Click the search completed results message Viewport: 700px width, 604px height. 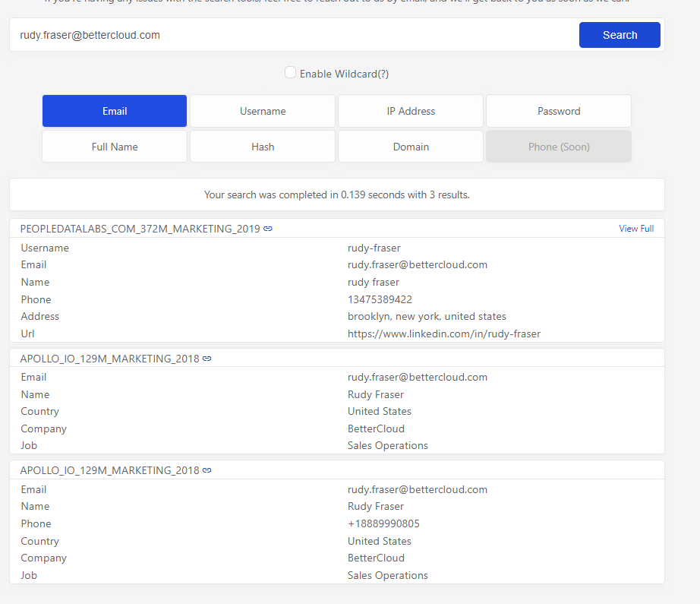(337, 194)
